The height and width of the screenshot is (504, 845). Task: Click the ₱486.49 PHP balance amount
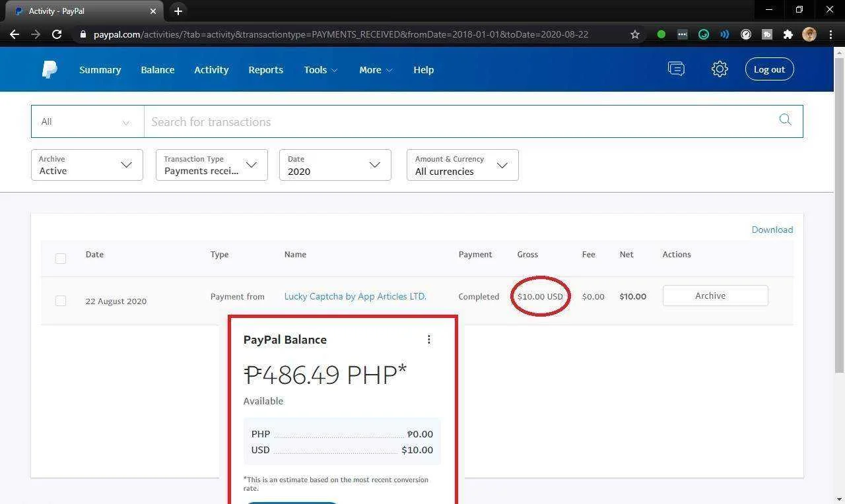coord(325,375)
